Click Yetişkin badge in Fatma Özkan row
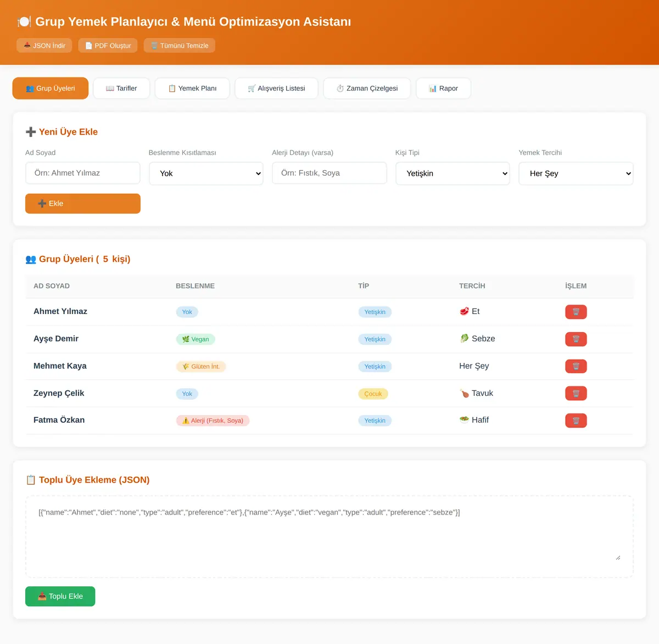659x644 pixels. click(375, 421)
